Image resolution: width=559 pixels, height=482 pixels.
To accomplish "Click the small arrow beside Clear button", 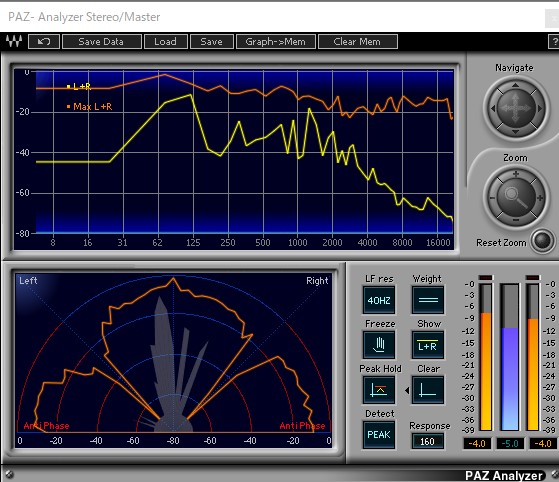I will click(407, 391).
